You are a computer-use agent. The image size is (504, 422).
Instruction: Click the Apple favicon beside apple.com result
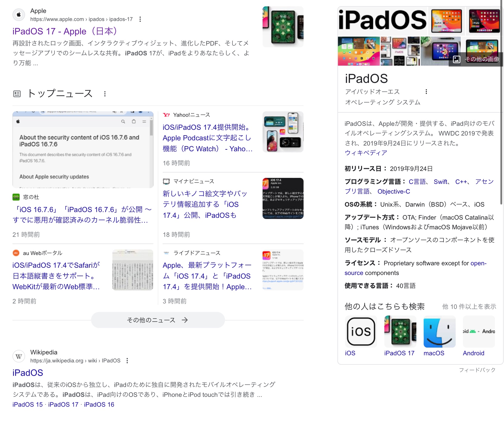19,15
